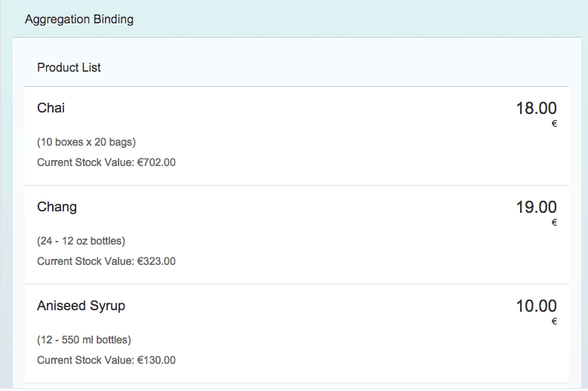
Task: Click the euro symbol under 10.00
Action: [554, 322]
